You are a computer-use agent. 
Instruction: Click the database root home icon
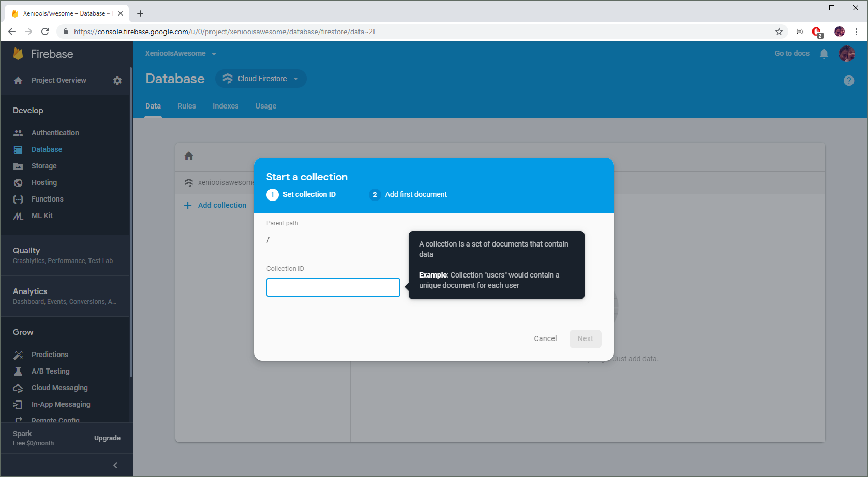(189, 156)
